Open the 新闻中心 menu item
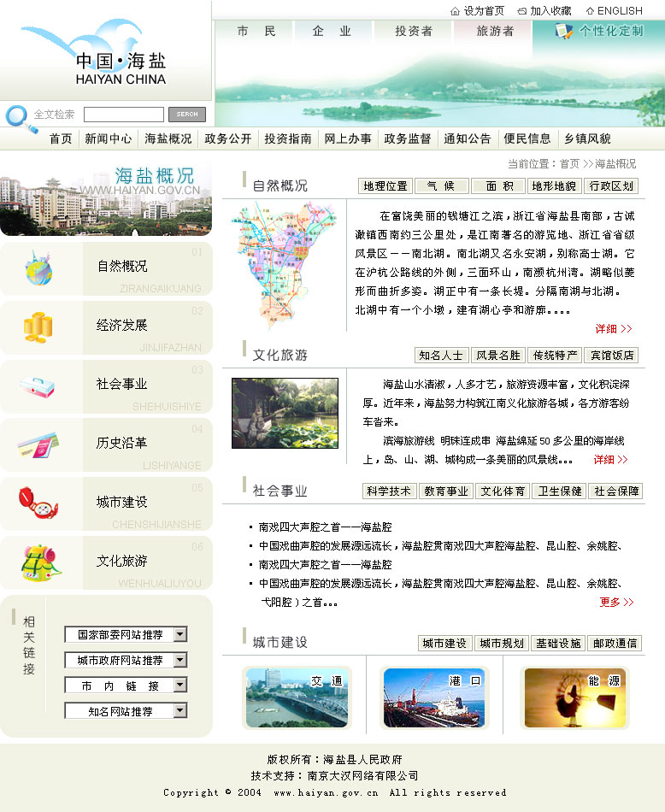Image resolution: width=665 pixels, height=812 pixels. coord(108,138)
